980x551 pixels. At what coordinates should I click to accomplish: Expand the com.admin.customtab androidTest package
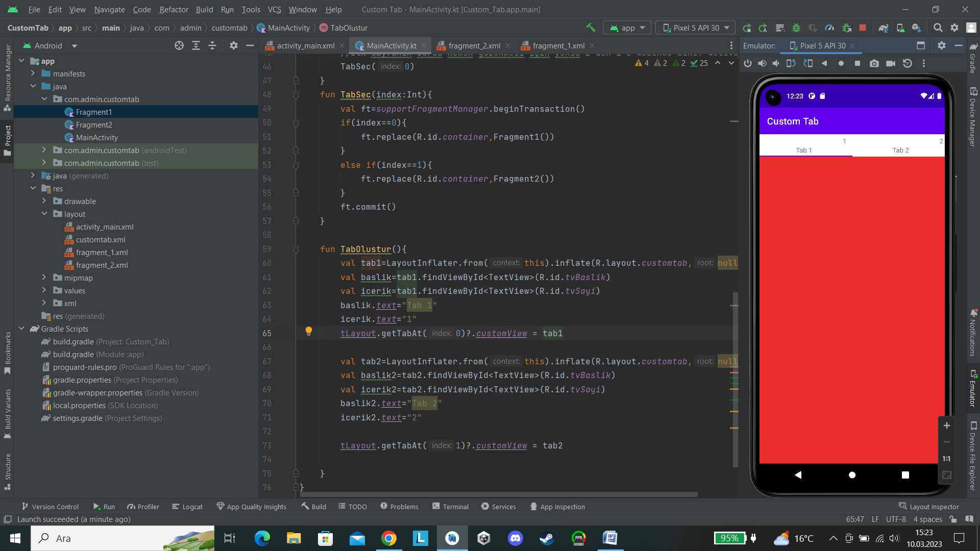pyautogui.click(x=44, y=150)
